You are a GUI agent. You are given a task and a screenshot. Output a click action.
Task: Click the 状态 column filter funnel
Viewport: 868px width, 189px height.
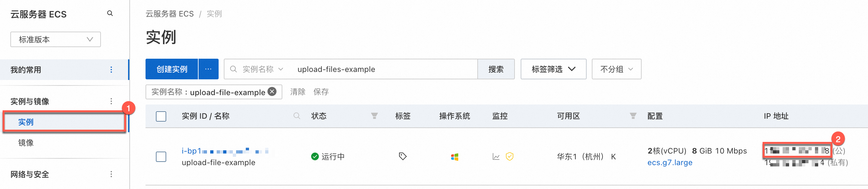pyautogui.click(x=374, y=116)
